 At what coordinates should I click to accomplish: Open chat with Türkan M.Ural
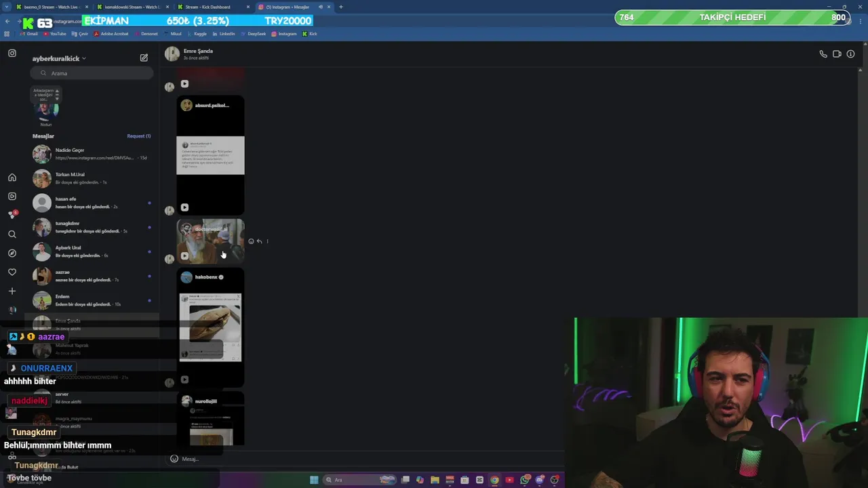click(x=92, y=178)
